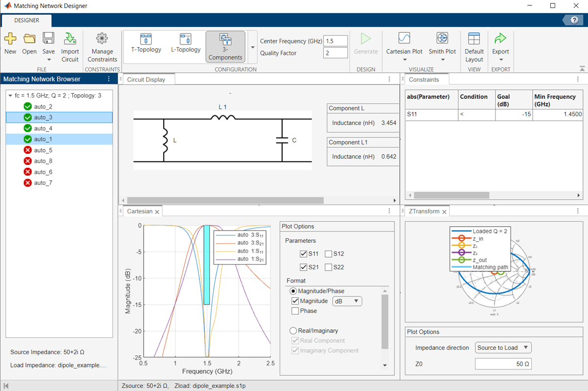The height and width of the screenshot is (391, 588).
Task: Enable the S12 parameter checkbox
Action: click(x=329, y=254)
